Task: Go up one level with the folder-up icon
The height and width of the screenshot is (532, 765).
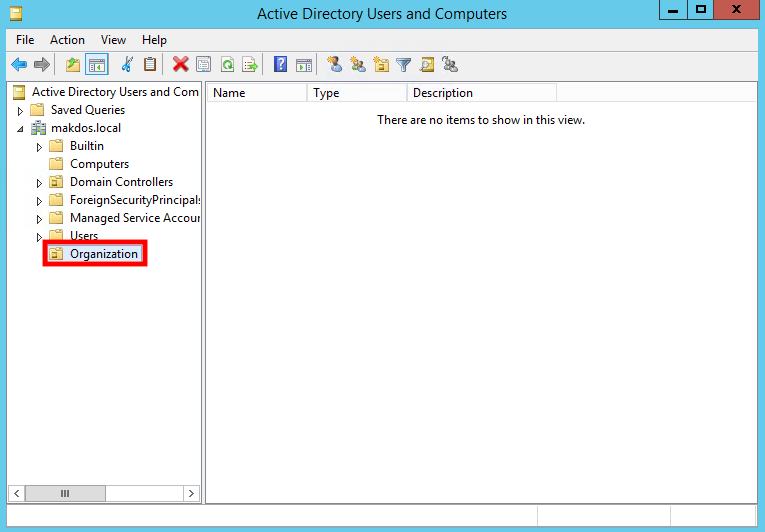Action: pos(73,64)
